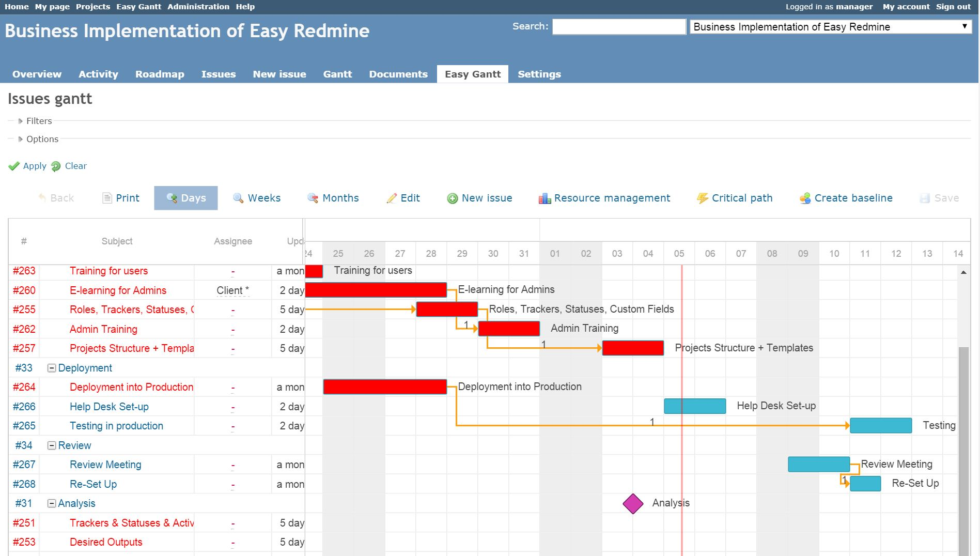Expand the Options section
This screenshot has height=556, width=980.
coord(42,139)
